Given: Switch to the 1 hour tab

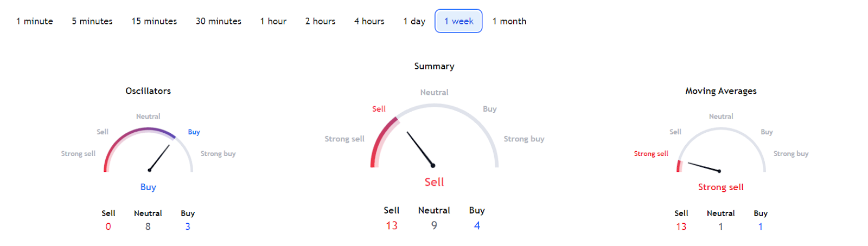Looking at the screenshot, I should 273,21.
